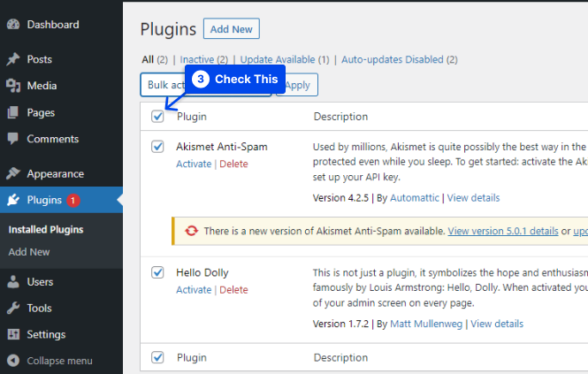Click the Tools wrench icon
The image size is (588, 374).
(13, 309)
